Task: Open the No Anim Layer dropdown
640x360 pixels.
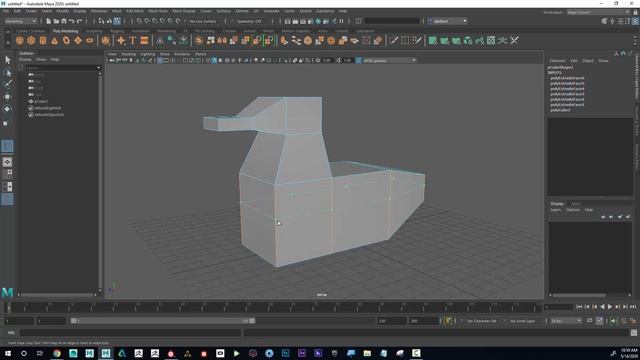Action: click(x=522, y=321)
